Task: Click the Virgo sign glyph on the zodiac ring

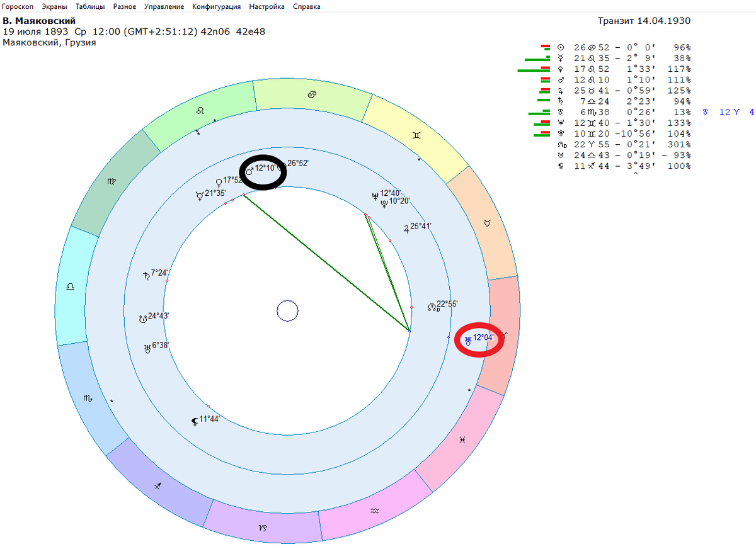Action: (111, 181)
